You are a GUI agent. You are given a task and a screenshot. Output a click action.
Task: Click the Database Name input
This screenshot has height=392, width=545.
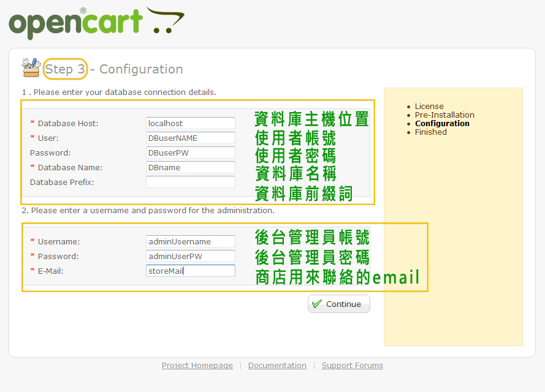(x=191, y=167)
